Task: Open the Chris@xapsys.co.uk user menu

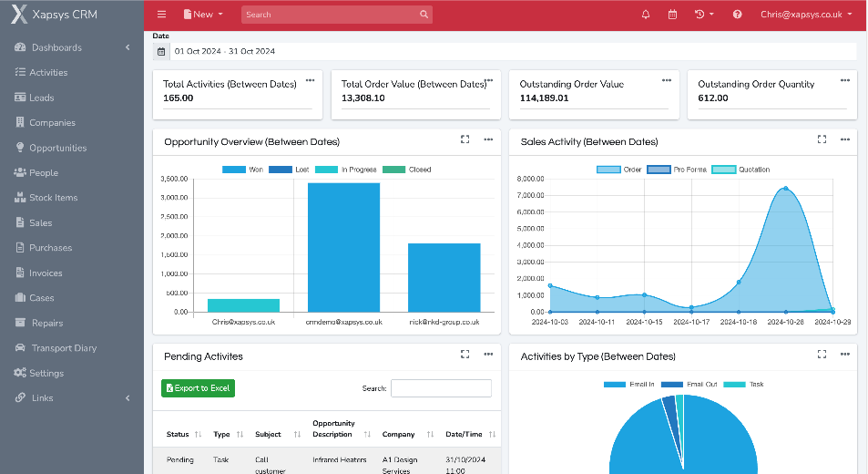Action: [x=806, y=15]
